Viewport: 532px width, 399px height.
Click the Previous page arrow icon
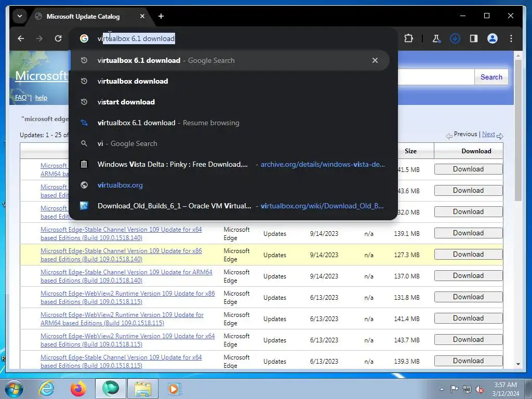point(449,137)
